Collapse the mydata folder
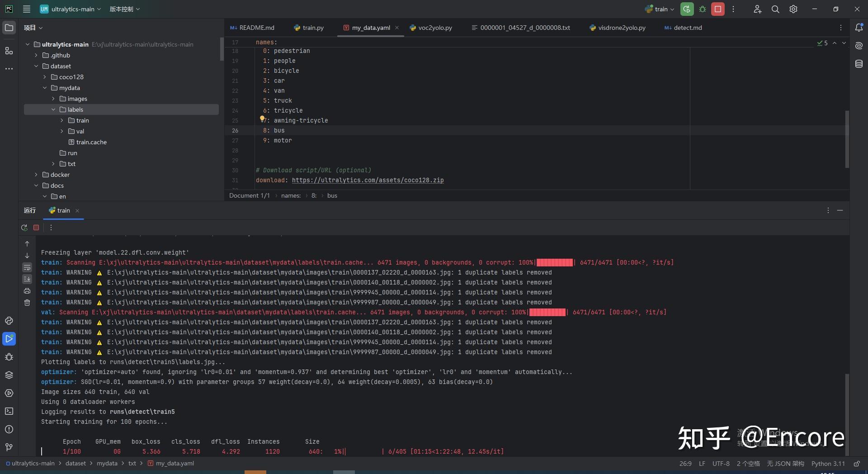868x474 pixels. tap(45, 88)
